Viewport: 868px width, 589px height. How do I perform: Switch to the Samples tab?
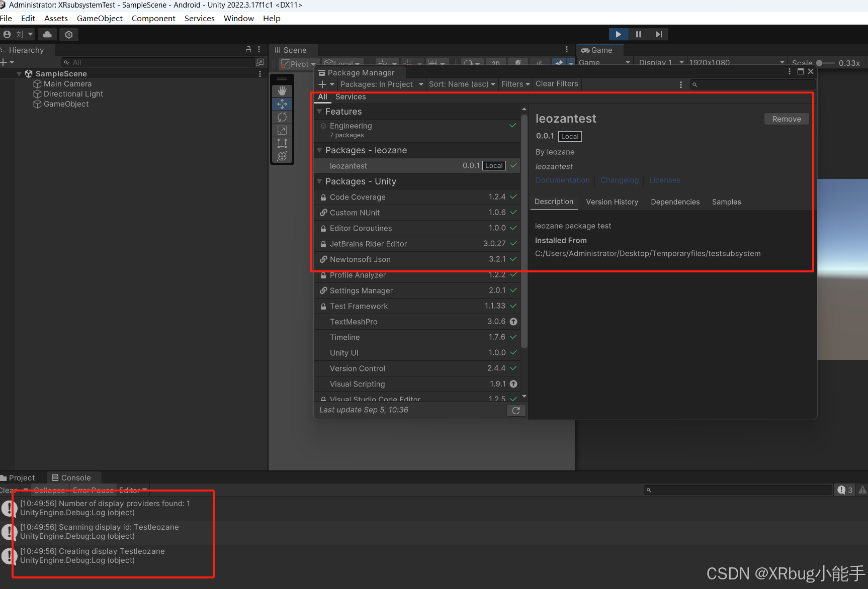(x=726, y=202)
